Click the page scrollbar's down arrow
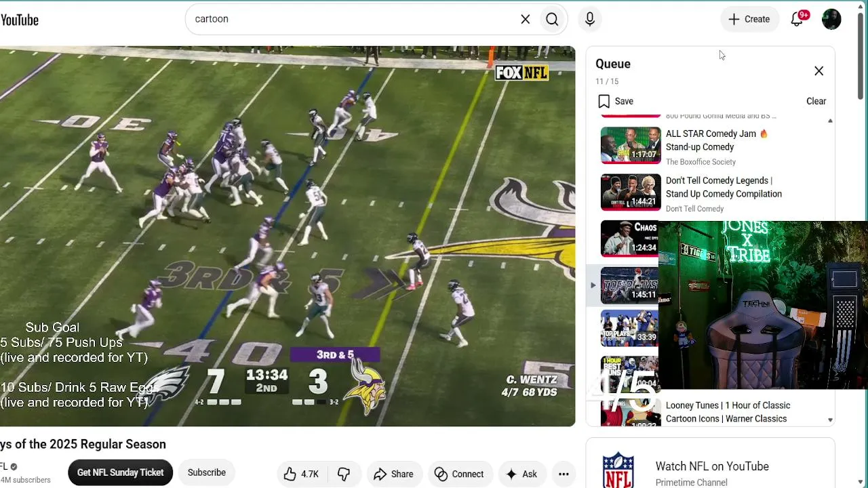868x488 pixels. (x=861, y=482)
